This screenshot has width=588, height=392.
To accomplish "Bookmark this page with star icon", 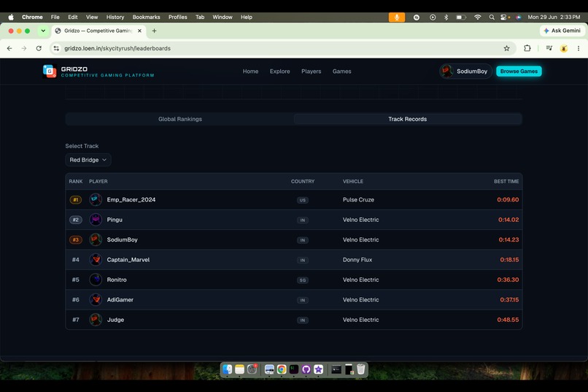I will [506, 48].
